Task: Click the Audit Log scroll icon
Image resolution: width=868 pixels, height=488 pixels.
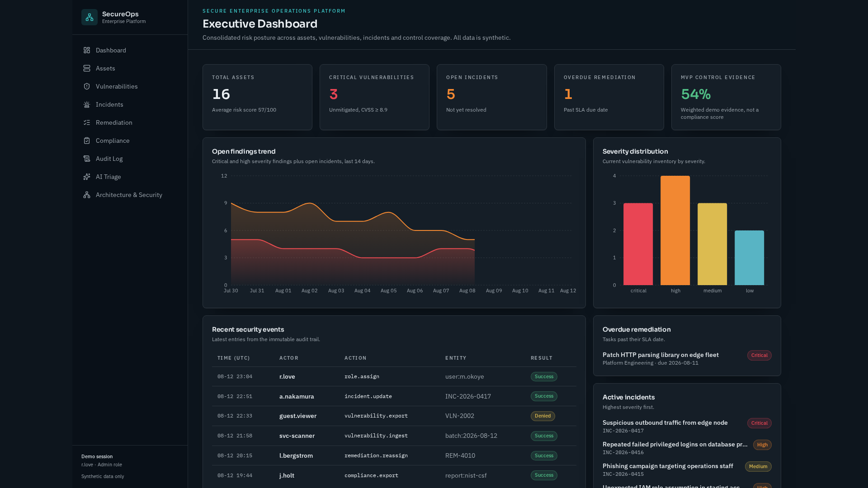Action: 87,159
